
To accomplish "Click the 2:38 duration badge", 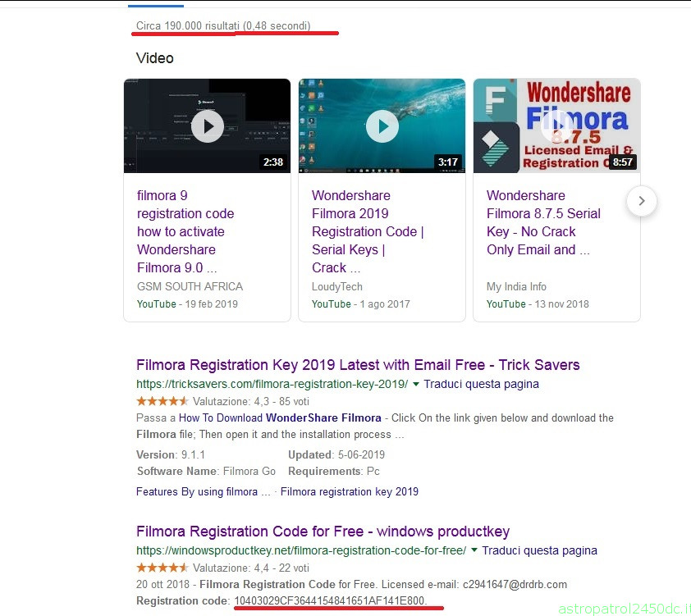I will coord(272,162).
